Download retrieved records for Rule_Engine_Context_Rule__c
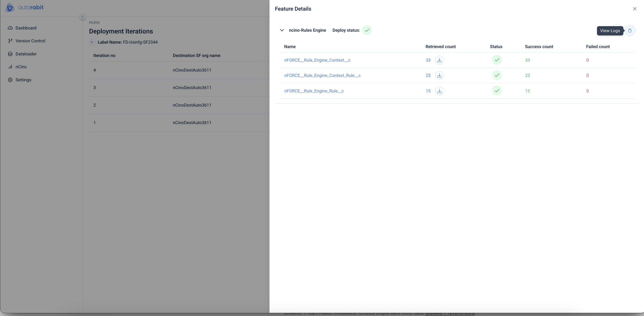The width and height of the screenshot is (644, 316). coord(439,75)
